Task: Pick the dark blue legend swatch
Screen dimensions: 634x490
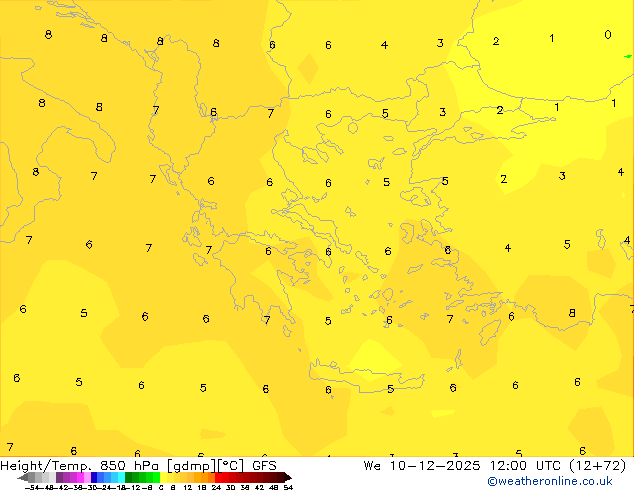Action: [x=94, y=477]
